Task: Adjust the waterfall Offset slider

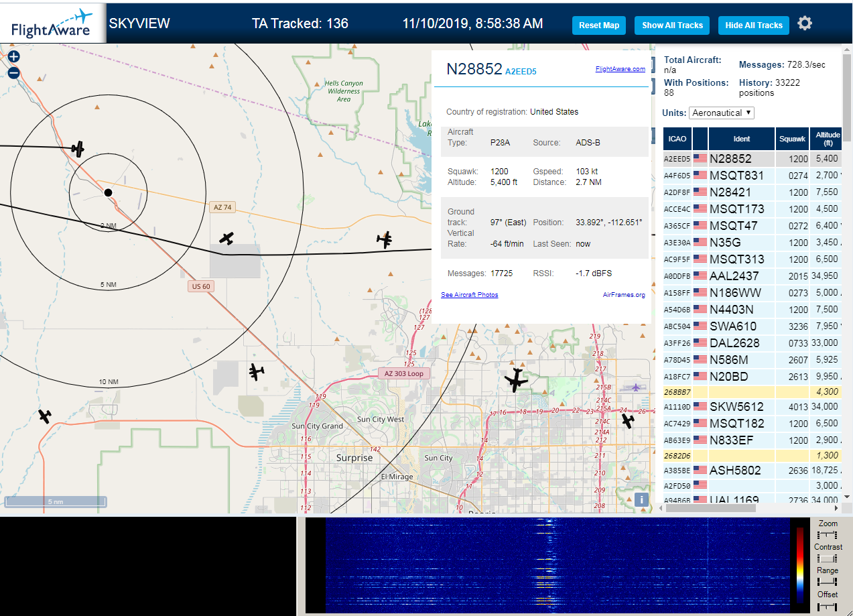Action: [x=828, y=607]
